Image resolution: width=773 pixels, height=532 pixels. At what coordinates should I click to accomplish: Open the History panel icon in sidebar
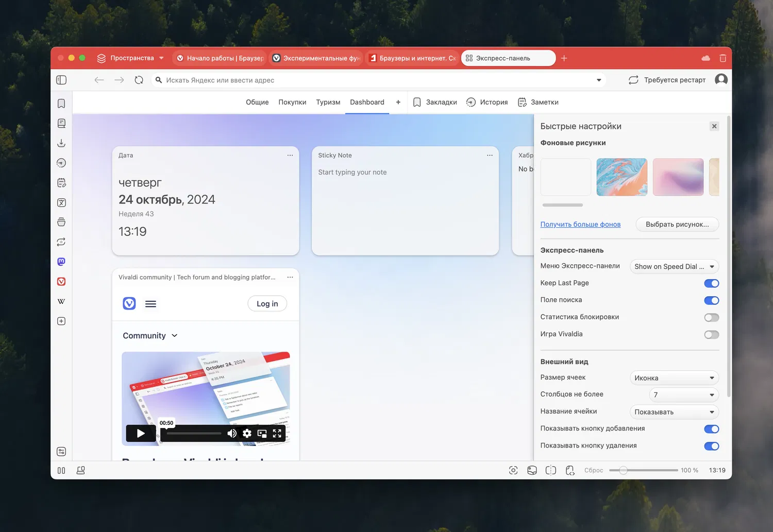point(61,163)
